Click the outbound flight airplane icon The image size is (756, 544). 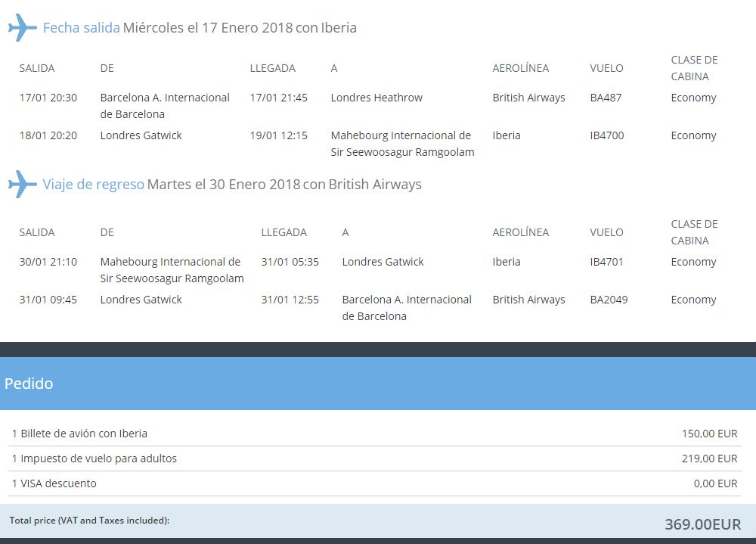coord(23,27)
